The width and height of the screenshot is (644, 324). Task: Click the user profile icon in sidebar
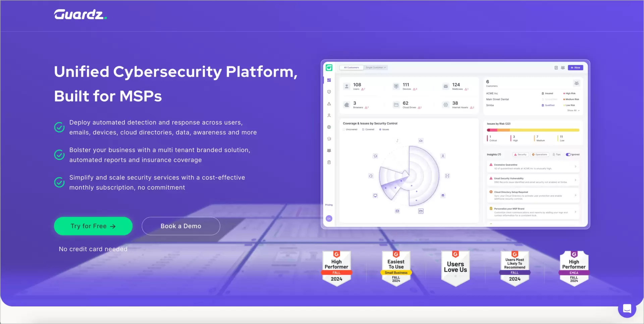tap(329, 115)
